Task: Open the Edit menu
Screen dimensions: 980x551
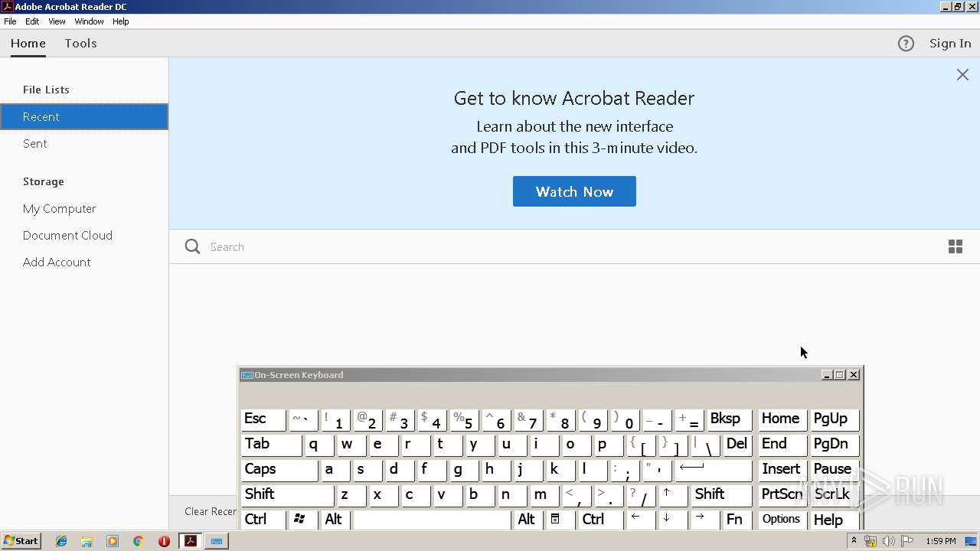Action: tap(32, 21)
